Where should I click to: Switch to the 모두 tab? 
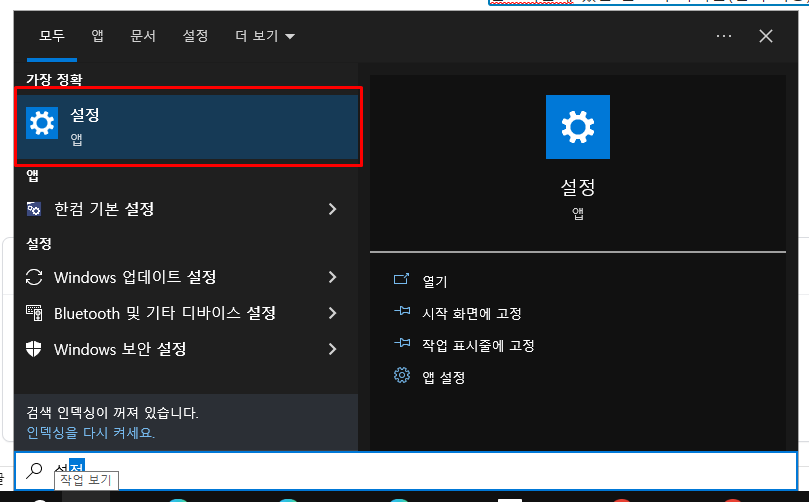pyautogui.click(x=52, y=36)
